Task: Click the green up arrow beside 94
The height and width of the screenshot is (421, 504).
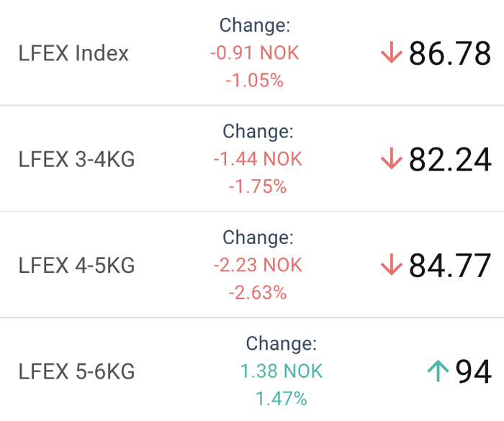Action: click(x=438, y=371)
